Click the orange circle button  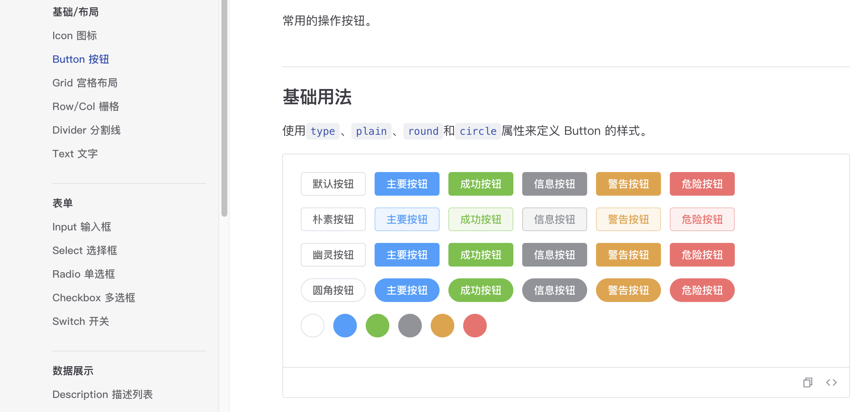click(x=442, y=326)
